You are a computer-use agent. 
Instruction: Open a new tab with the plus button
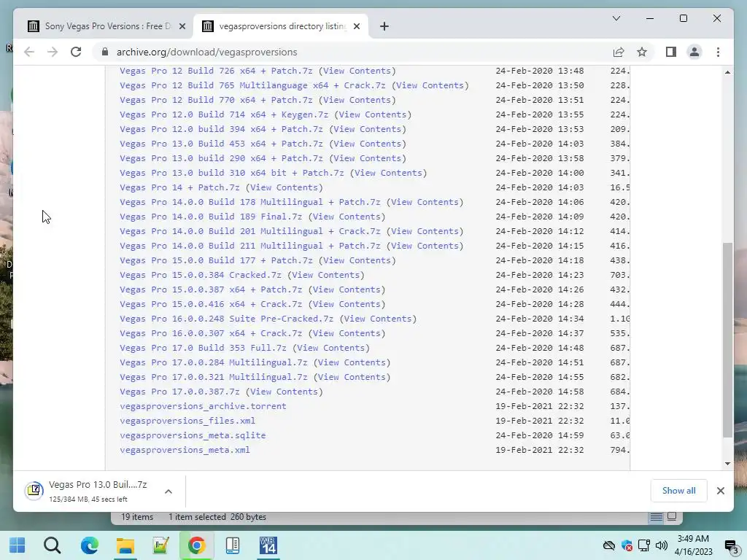[384, 26]
